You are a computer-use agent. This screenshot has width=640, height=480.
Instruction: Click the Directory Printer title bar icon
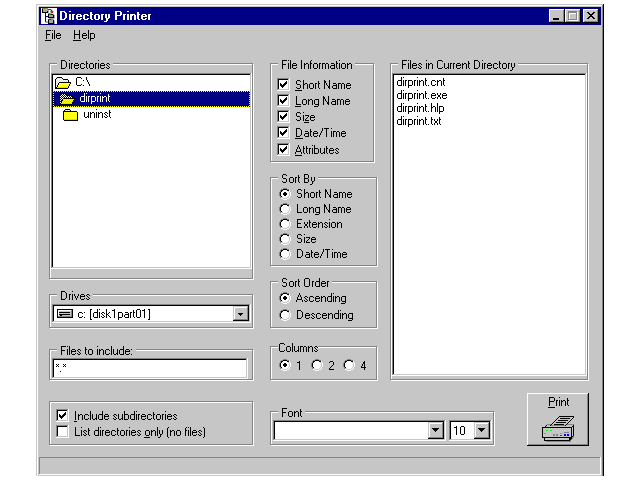pos(48,16)
